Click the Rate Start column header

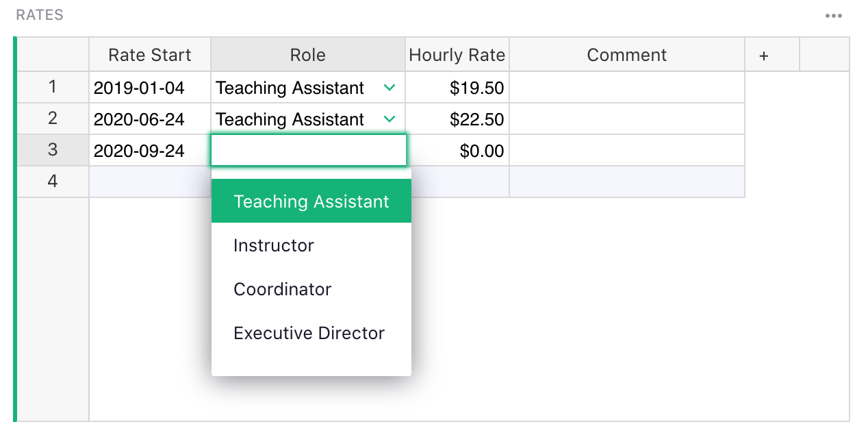[x=149, y=54]
